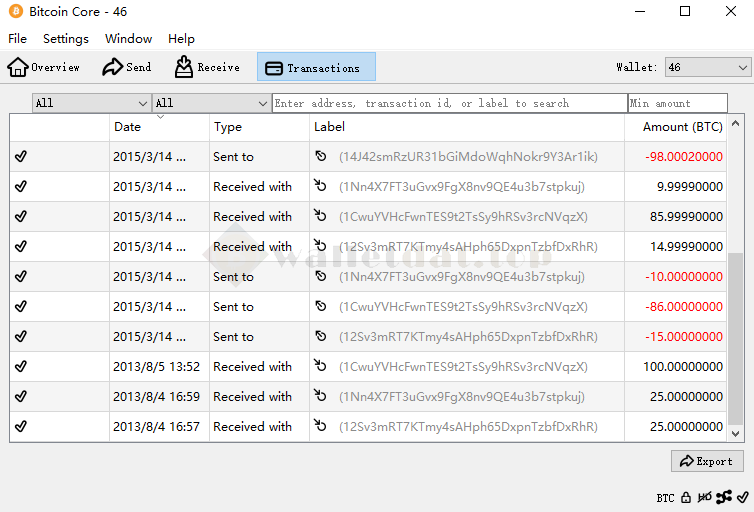754x512 pixels.
Task: Click the Export button
Action: [707, 461]
